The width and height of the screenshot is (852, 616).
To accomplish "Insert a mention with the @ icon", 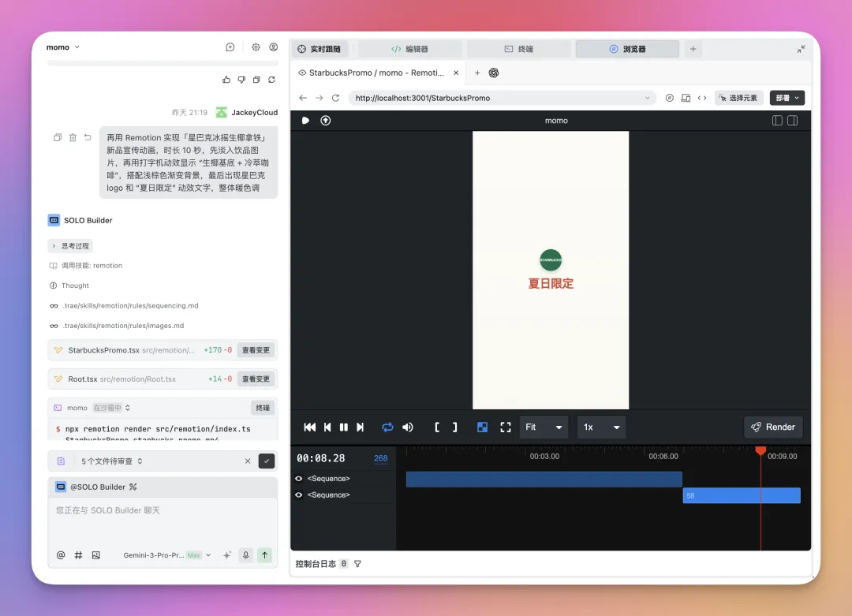I will (x=61, y=555).
